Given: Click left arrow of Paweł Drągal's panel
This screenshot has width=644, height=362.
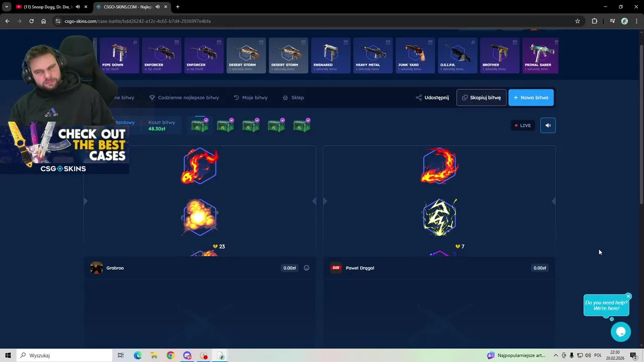Looking at the screenshot, I should point(325,201).
